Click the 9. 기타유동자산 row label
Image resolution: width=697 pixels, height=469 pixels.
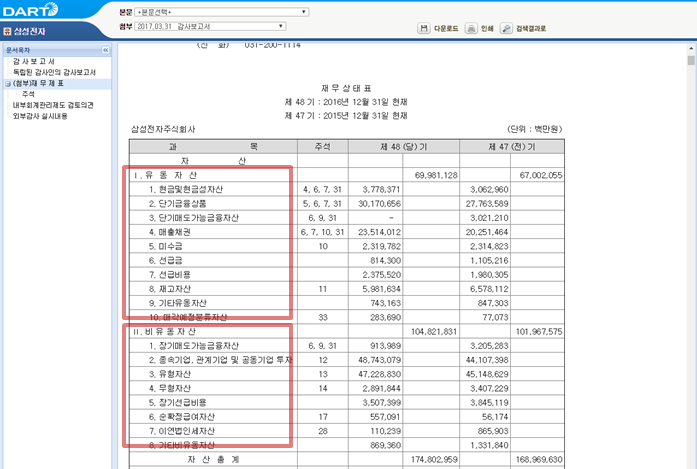(178, 303)
